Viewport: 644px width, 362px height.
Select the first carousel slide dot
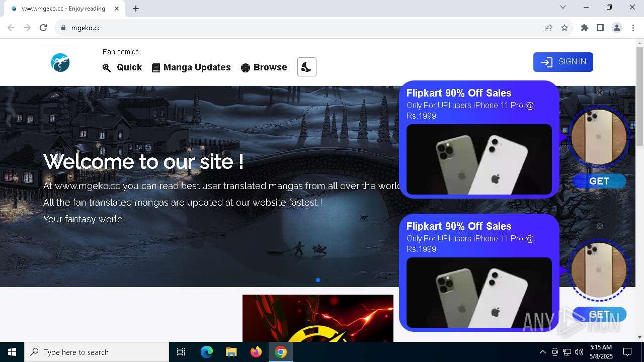318,280
